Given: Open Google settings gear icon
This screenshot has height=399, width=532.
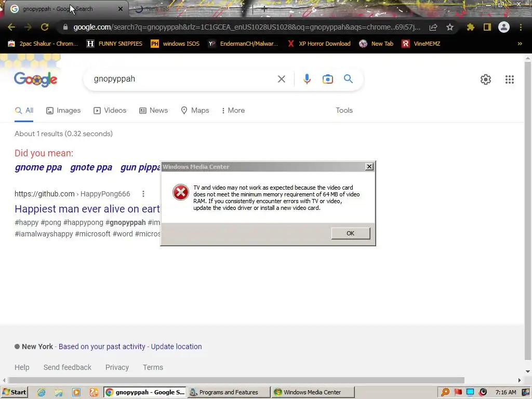Looking at the screenshot, I should (486, 79).
